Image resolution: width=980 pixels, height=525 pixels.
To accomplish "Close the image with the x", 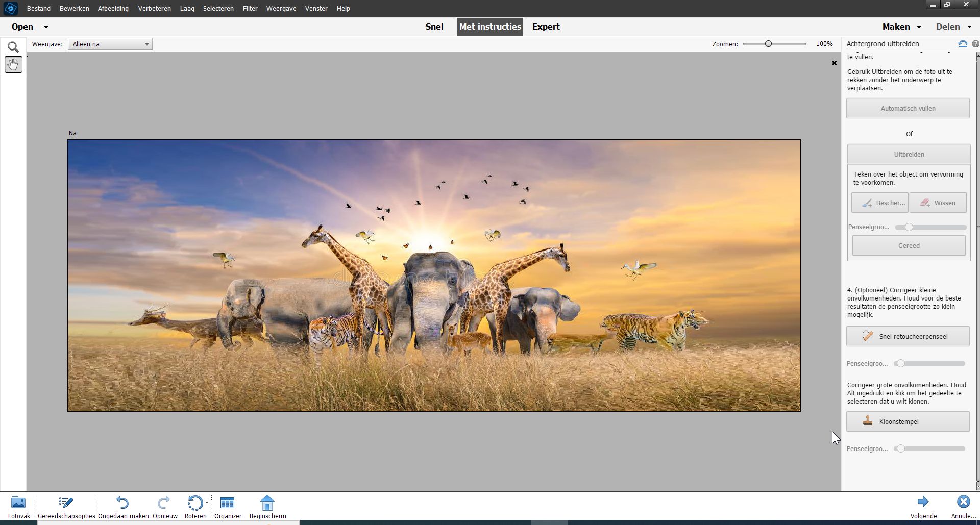I will point(834,63).
